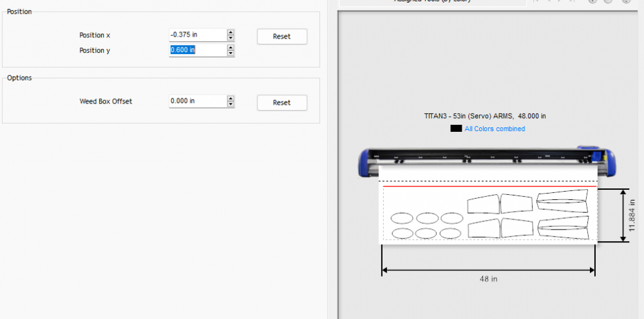Viewport: 644px width, 319px height.
Task: Decrease Position x with the down arrow
Action: click(x=231, y=39)
